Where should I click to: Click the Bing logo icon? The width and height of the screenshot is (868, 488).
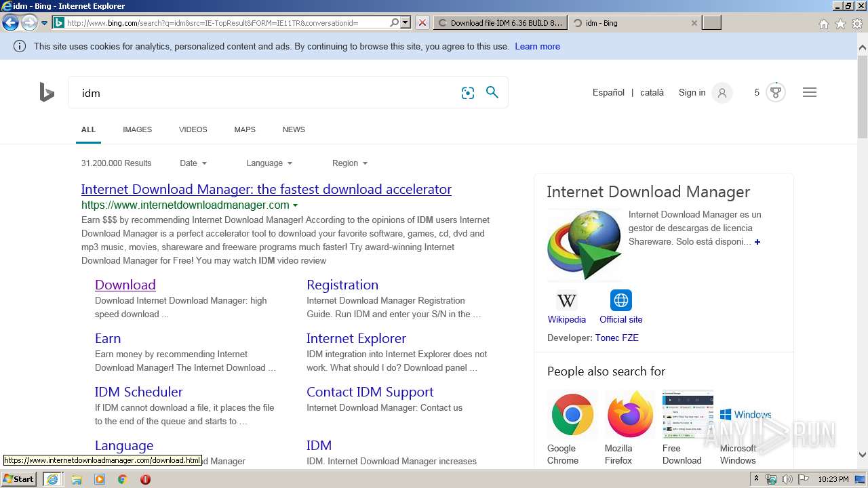[47, 92]
